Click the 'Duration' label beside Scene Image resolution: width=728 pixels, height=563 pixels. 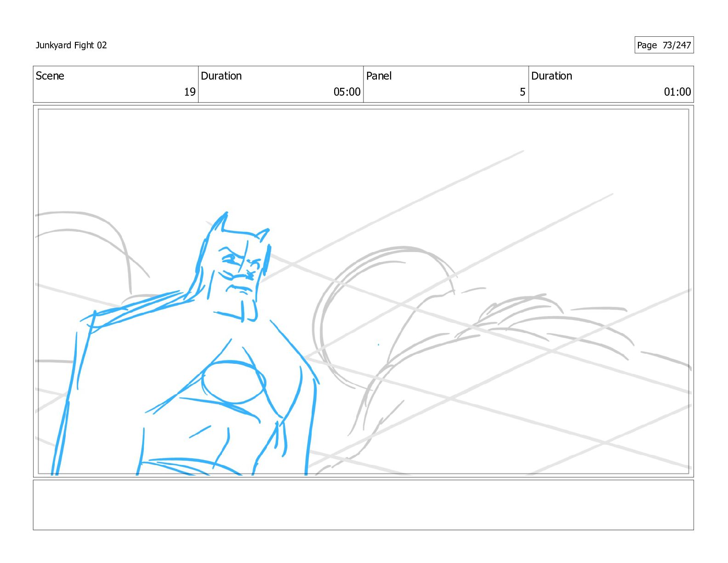221,76
